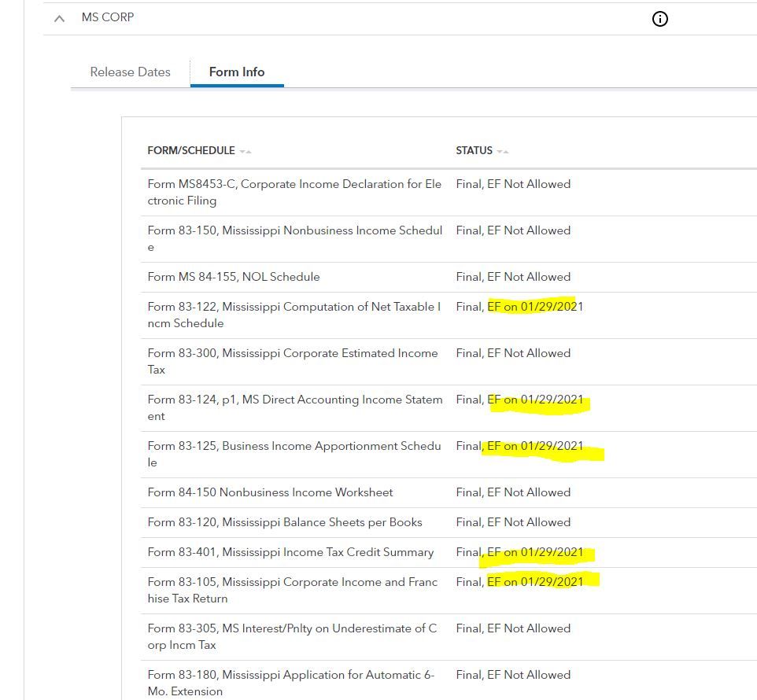Select the Form Info tab
Screen dimensions: 757x700
click(x=236, y=72)
